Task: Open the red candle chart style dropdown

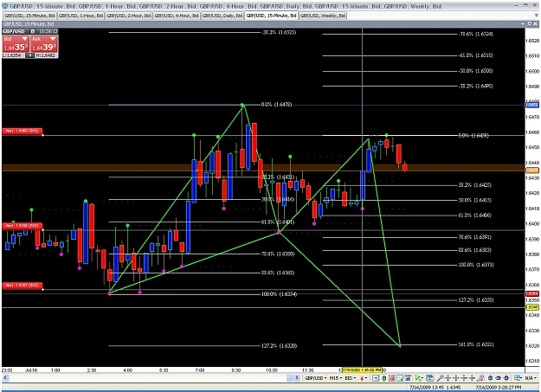Action: click(x=364, y=378)
